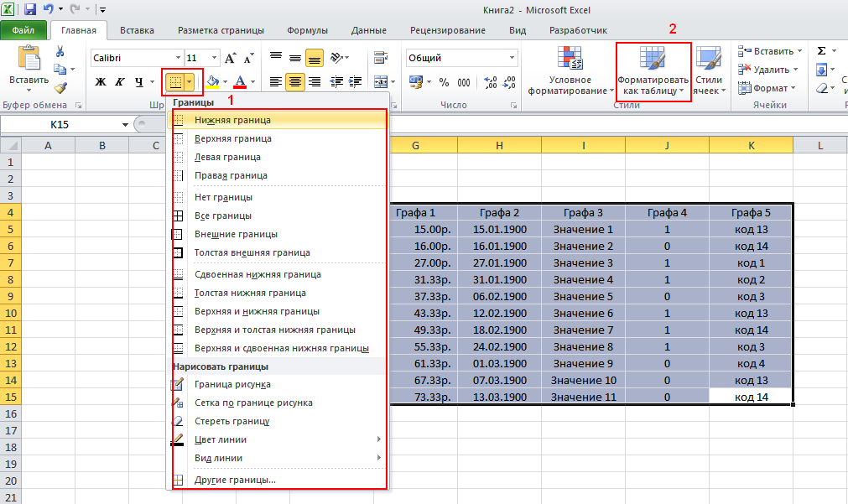
Task: Open Другие границы... dialog
Action: point(279,481)
